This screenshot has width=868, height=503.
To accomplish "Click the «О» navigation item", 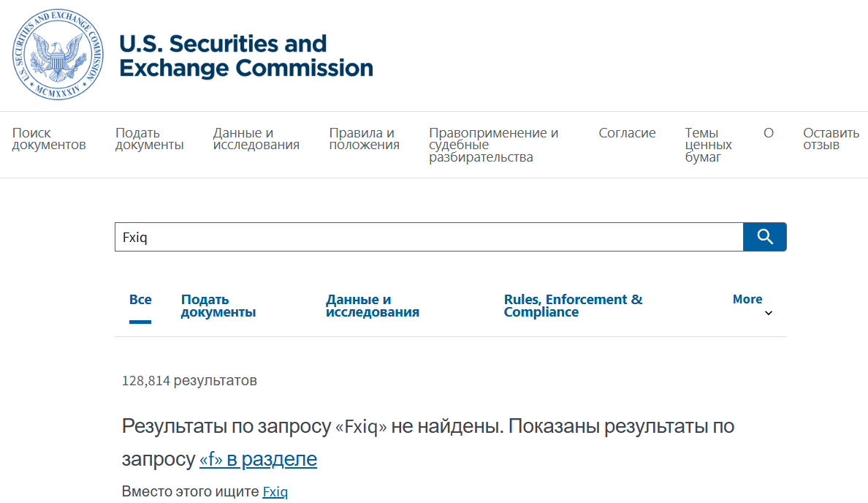I will point(768,132).
